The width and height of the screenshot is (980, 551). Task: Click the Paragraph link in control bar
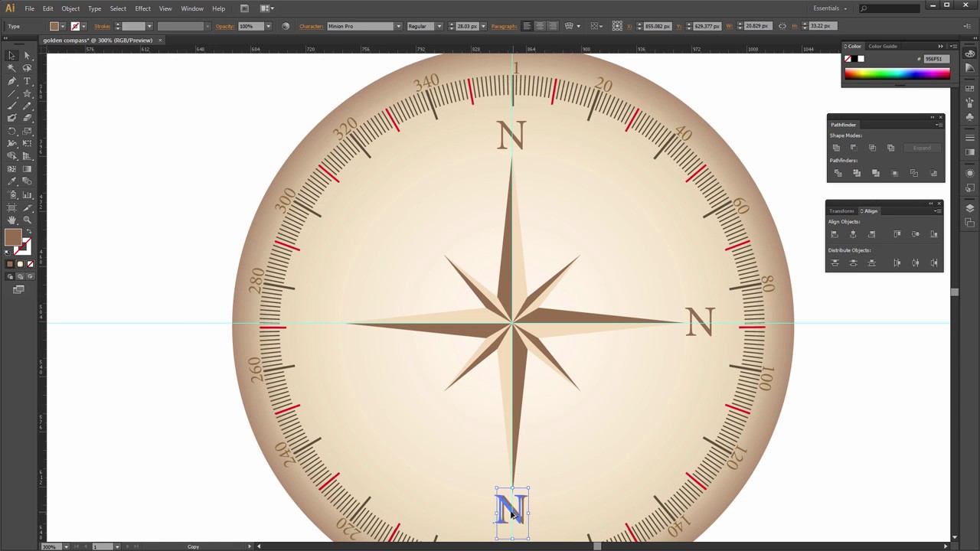pyautogui.click(x=504, y=26)
